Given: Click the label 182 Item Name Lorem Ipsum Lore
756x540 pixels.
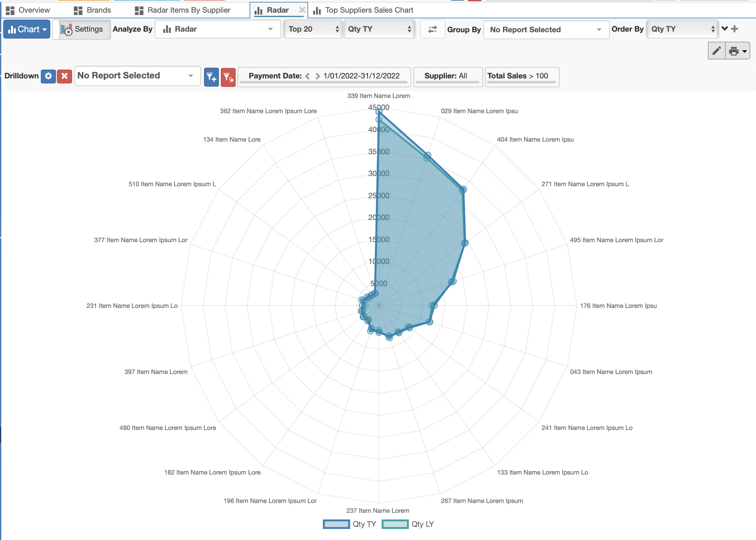Looking at the screenshot, I should tap(212, 472).
